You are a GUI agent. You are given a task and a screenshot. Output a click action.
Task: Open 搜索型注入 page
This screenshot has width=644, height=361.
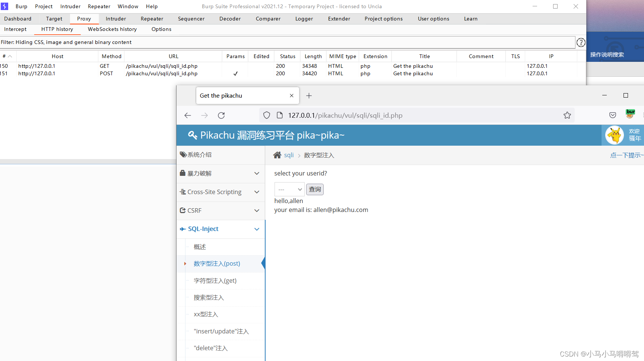click(x=209, y=298)
